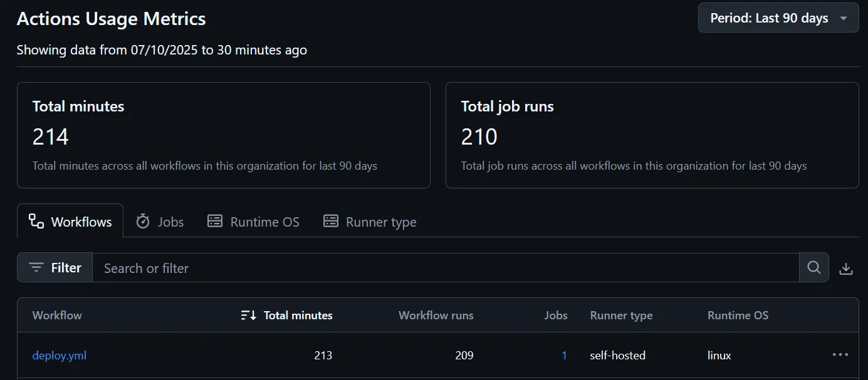Focus the Search or filter field
The height and width of the screenshot is (380, 868).
[x=445, y=268]
